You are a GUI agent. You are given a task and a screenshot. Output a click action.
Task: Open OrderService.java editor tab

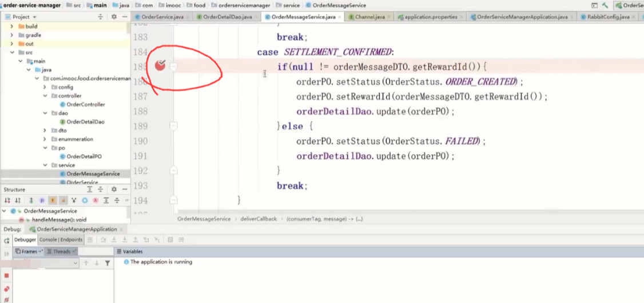(162, 17)
